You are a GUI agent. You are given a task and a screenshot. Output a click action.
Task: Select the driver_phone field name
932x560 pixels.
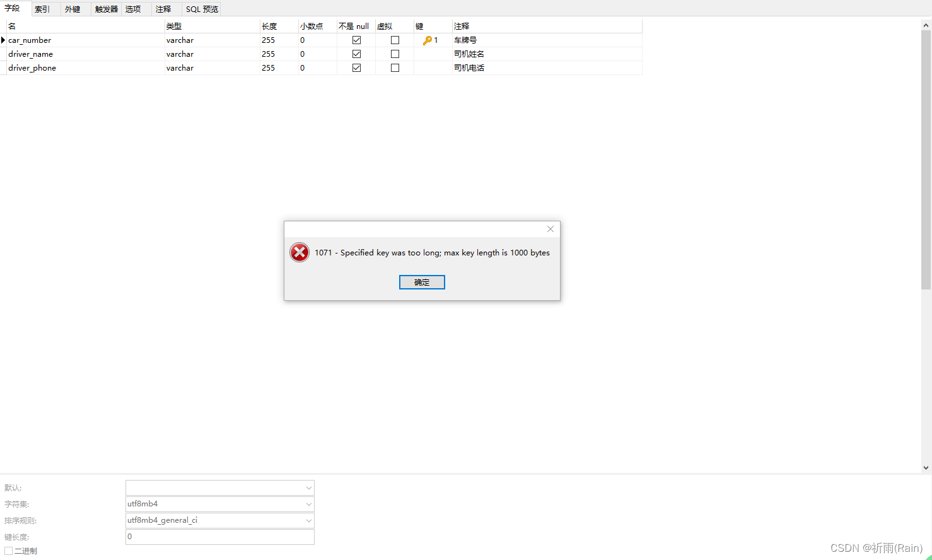pyautogui.click(x=32, y=68)
